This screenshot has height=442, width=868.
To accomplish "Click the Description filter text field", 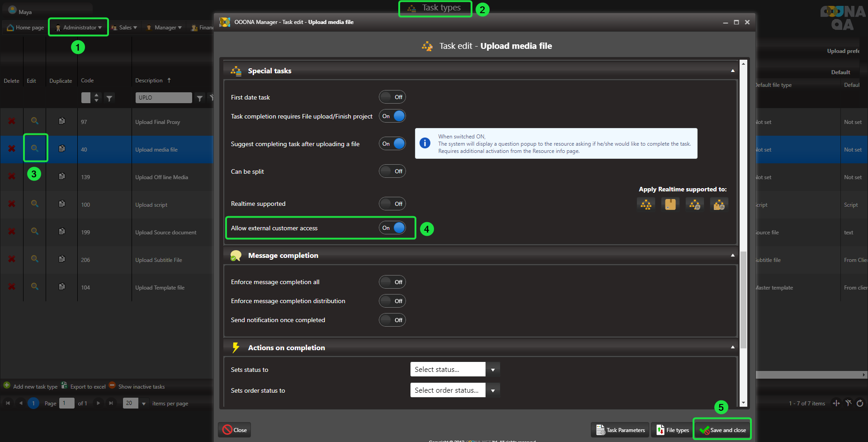I will point(163,98).
